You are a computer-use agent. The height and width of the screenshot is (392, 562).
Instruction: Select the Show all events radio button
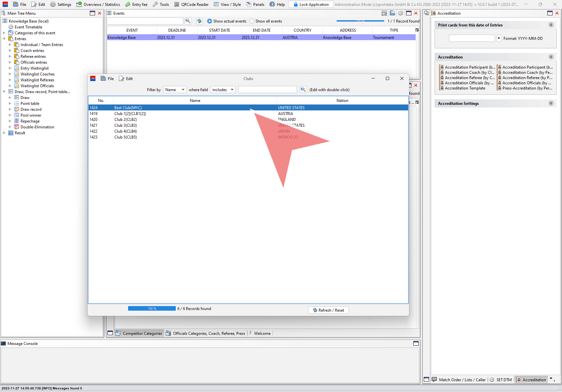point(252,21)
